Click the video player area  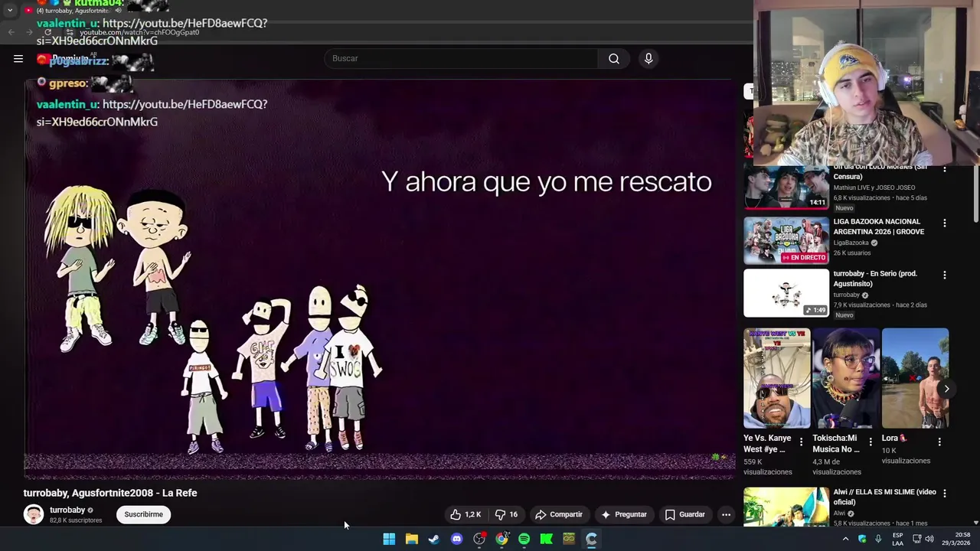(379, 279)
